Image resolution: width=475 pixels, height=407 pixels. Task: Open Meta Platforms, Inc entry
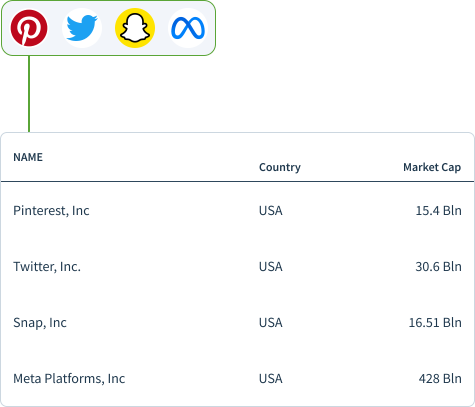pyautogui.click(x=69, y=379)
